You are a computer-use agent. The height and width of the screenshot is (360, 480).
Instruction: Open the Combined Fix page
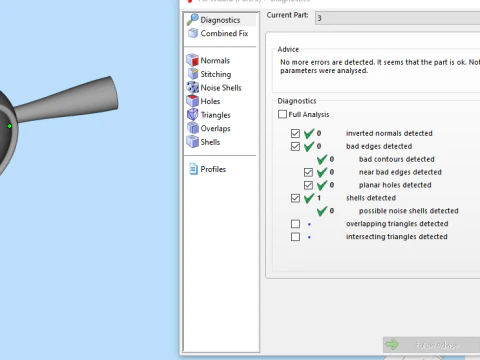[x=224, y=33]
